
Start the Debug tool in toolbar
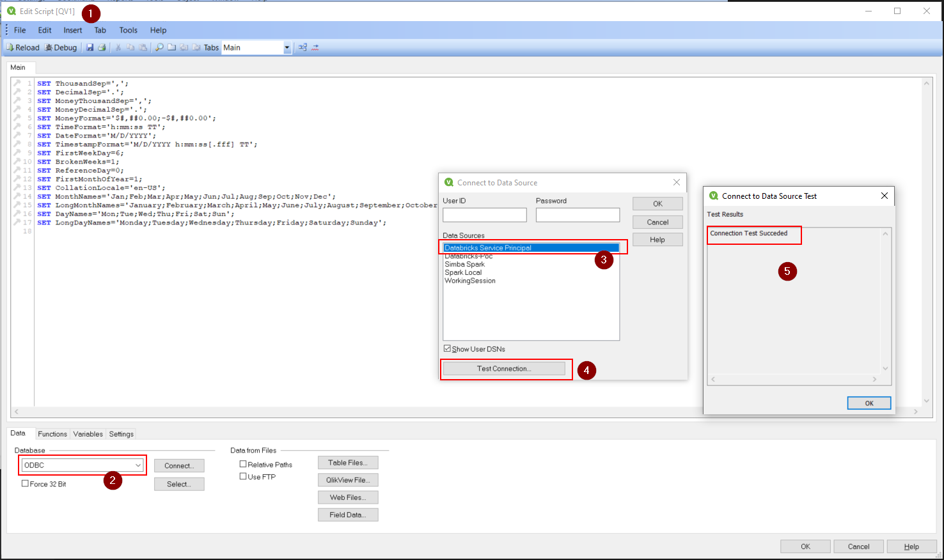[x=61, y=47]
